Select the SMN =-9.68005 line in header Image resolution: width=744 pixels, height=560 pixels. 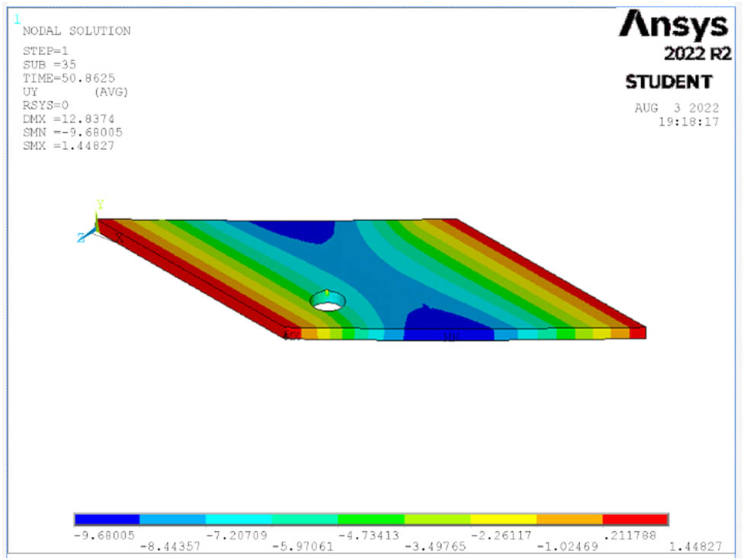pos(73,133)
